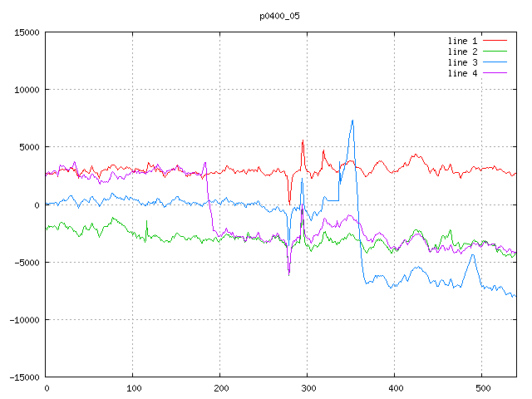532x399 pixels.
Task: Click the 300 x-axis tick label
Action: tap(308, 388)
